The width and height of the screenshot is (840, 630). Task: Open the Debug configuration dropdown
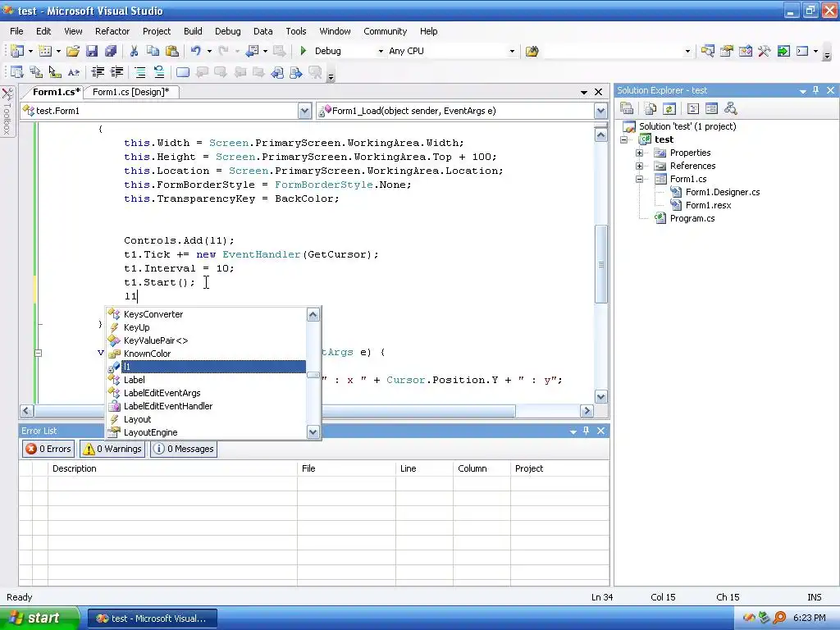click(x=381, y=52)
